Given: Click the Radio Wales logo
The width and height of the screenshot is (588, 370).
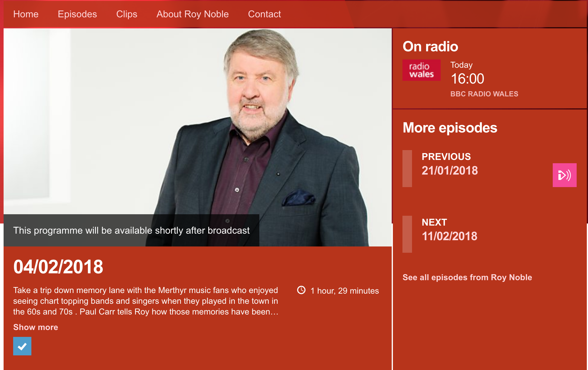Looking at the screenshot, I should (x=421, y=70).
